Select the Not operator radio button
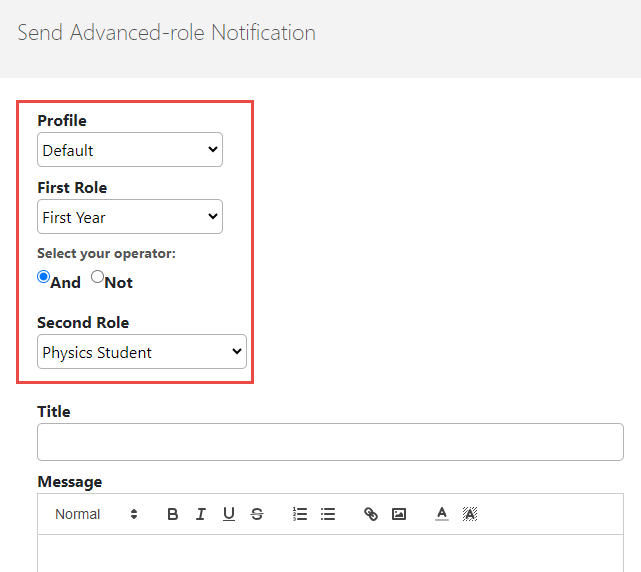 [97, 278]
